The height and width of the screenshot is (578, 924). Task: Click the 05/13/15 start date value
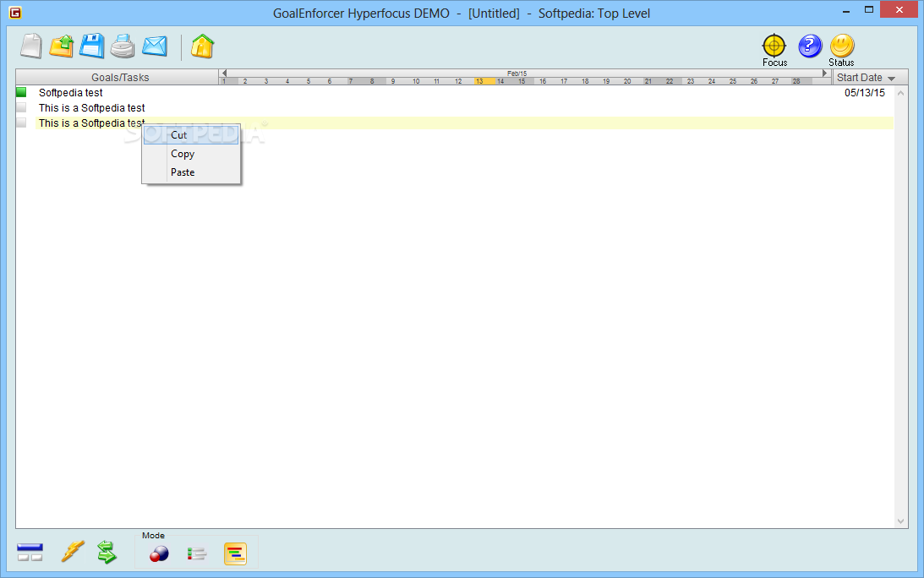[x=865, y=92]
